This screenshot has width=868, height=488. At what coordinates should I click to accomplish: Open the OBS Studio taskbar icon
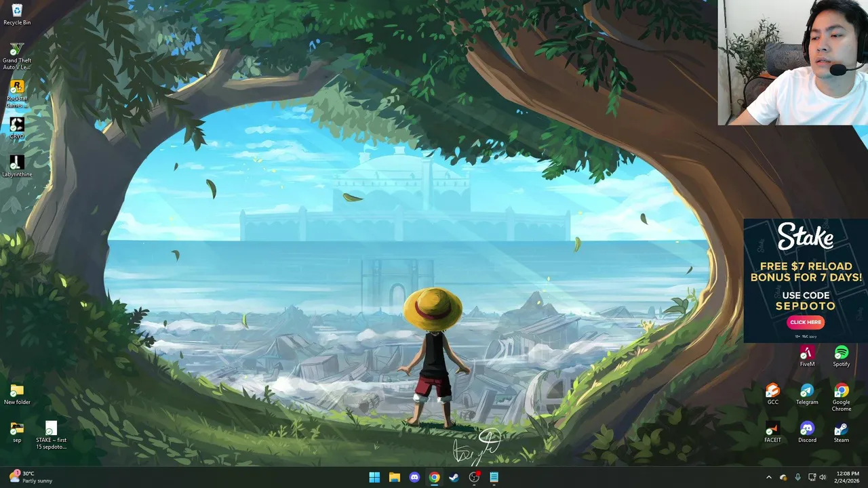[x=474, y=477]
